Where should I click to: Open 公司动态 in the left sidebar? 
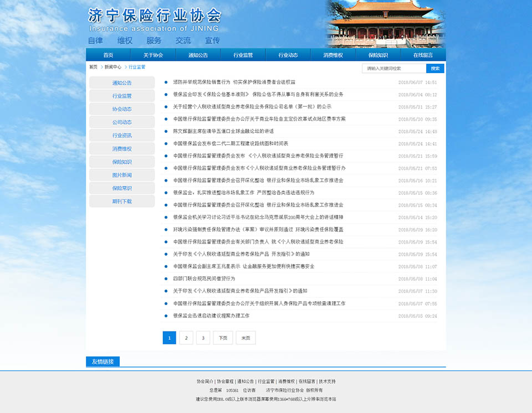(x=122, y=122)
